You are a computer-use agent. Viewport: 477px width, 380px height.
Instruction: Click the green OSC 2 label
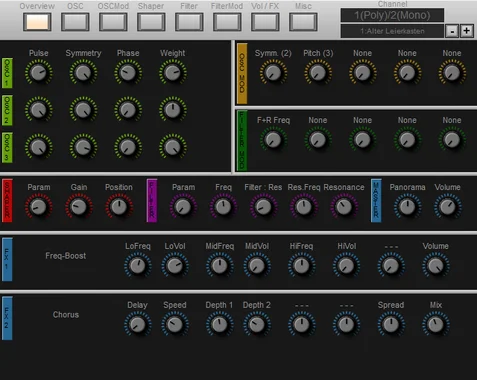(7, 110)
